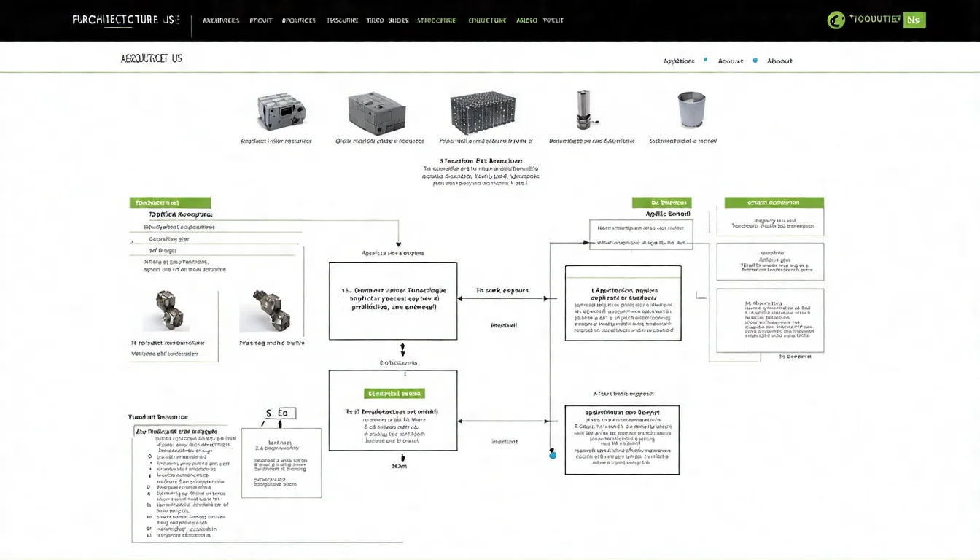
Task: Select the dark gray box module image
Action: point(376,112)
